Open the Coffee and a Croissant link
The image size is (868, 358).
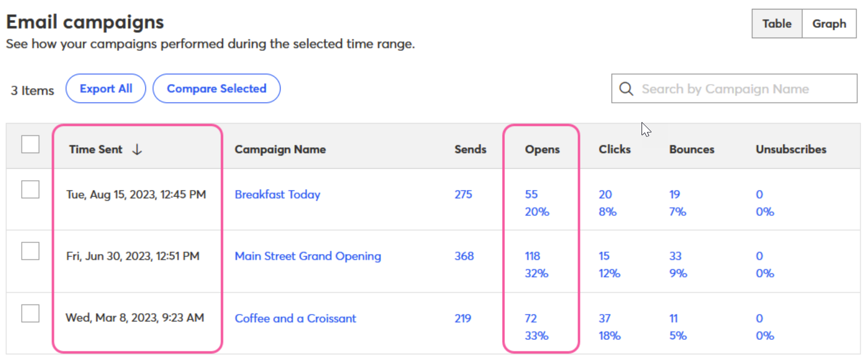295,319
